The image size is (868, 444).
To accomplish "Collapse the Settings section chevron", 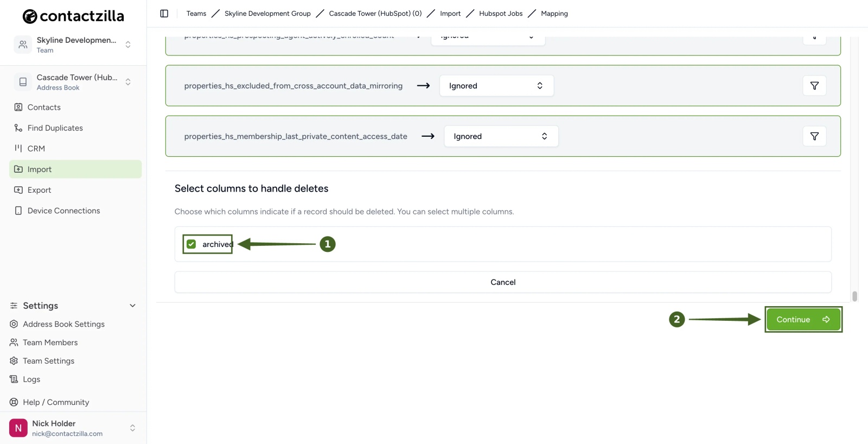I will pyautogui.click(x=132, y=306).
